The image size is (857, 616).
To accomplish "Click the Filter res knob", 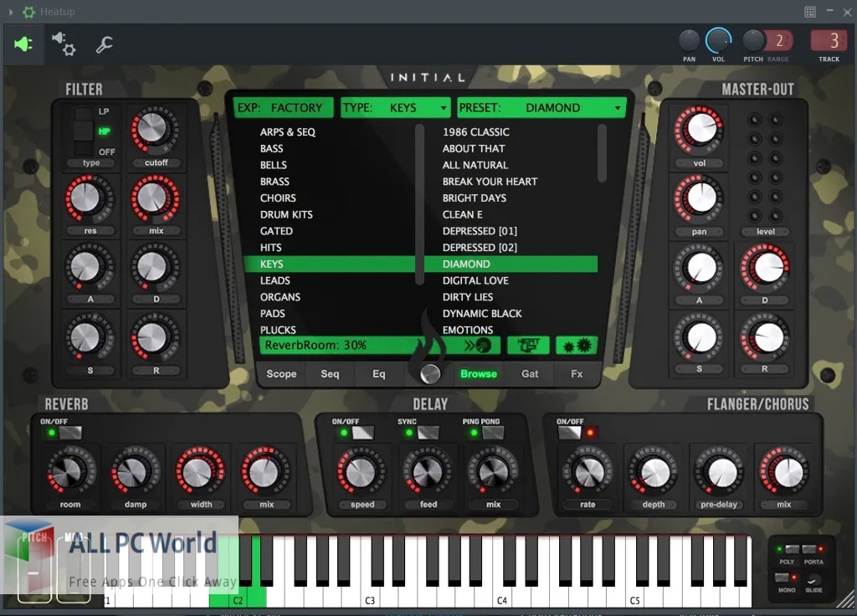I will (x=87, y=198).
